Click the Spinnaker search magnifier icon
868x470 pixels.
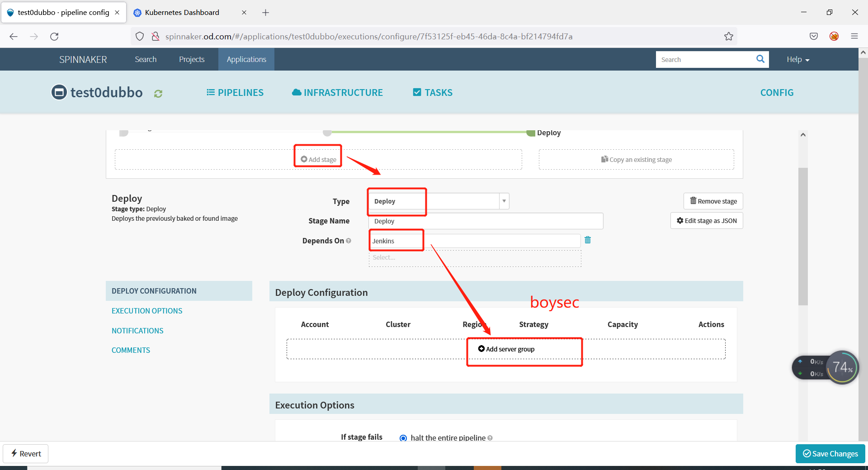coord(760,59)
